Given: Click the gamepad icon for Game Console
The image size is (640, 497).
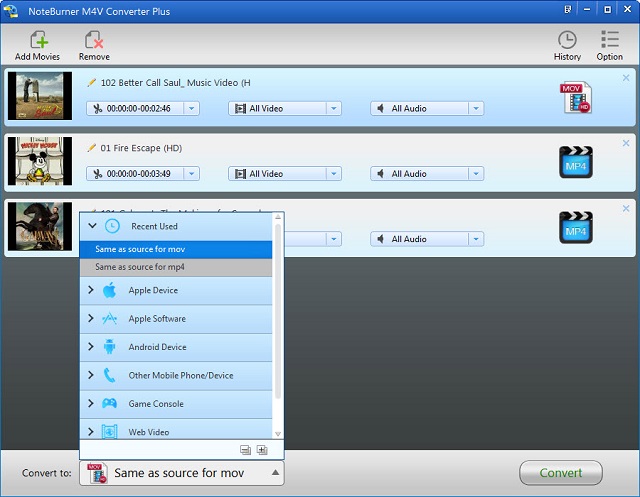Looking at the screenshot, I should click(x=109, y=403).
